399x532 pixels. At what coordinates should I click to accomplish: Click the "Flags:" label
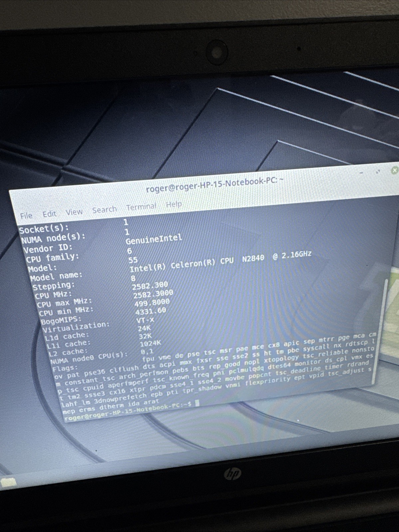click(x=65, y=369)
